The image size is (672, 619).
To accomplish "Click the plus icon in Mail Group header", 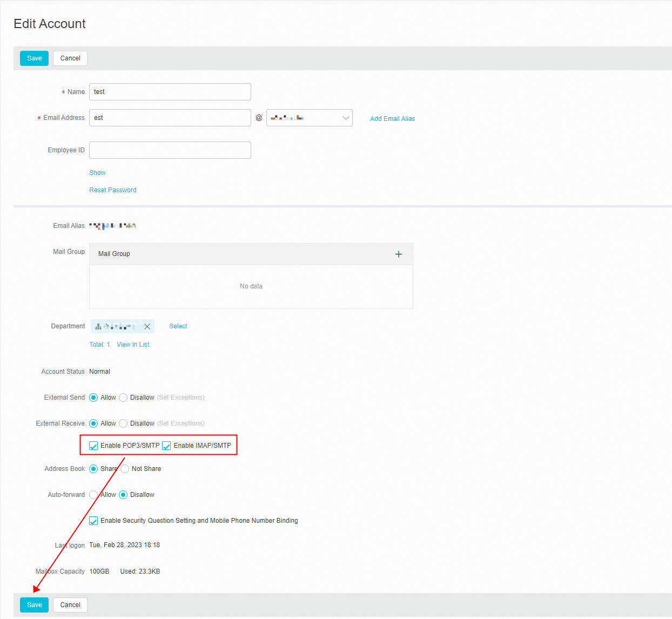I will pos(399,254).
